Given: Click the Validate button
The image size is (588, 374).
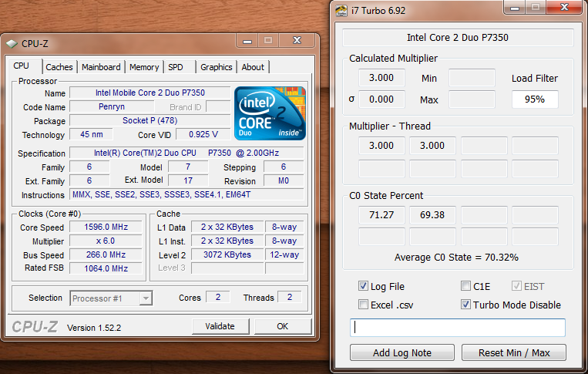Looking at the screenshot, I should coord(220,326).
